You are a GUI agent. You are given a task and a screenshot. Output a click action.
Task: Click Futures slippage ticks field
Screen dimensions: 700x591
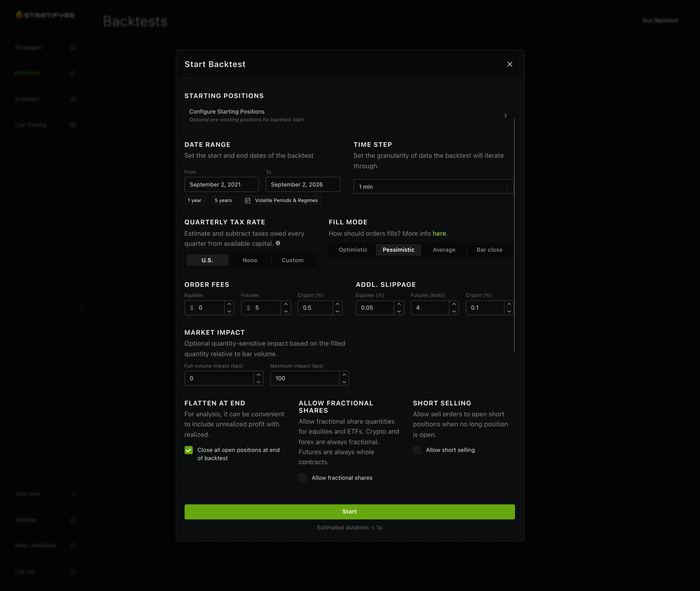430,308
